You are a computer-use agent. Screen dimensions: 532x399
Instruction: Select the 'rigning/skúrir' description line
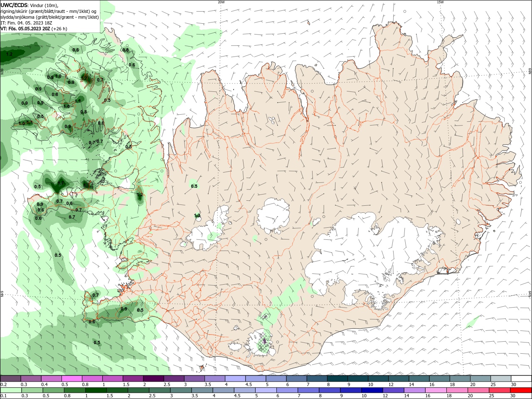coord(49,11)
